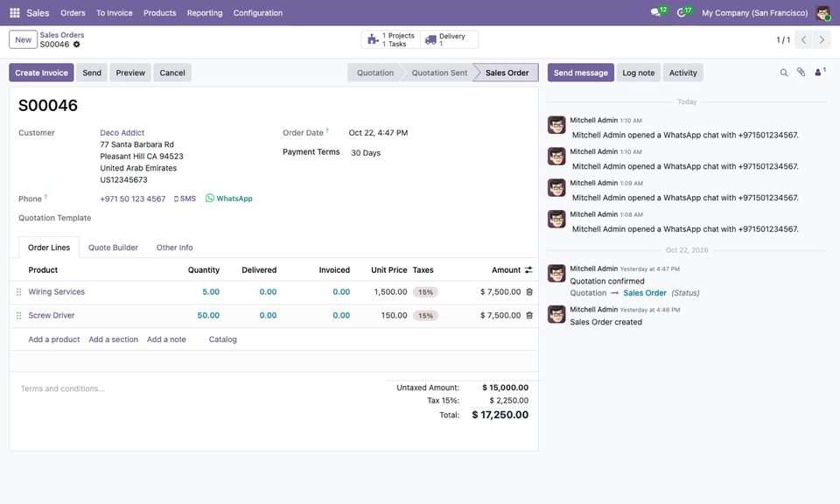Open the Mitchell Admin user avatar menu
The width and height of the screenshot is (840, 504).
click(822, 13)
